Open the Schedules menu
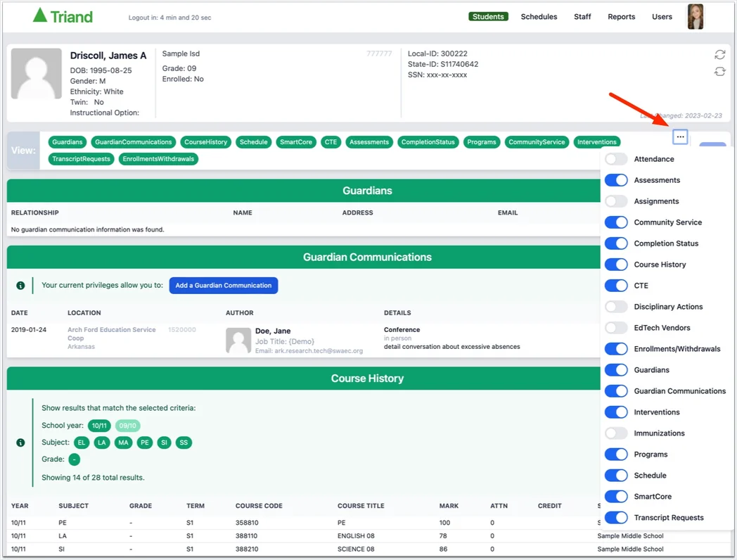The image size is (737, 560). (x=539, y=16)
